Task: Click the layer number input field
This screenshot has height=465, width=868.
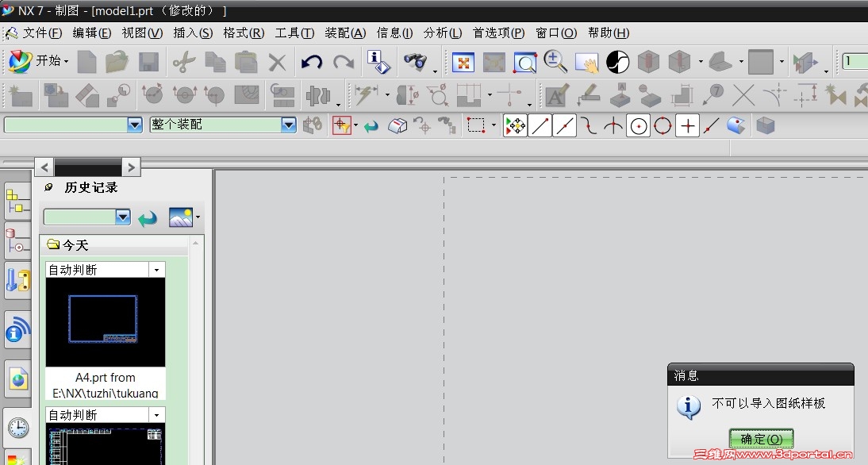Action: (x=855, y=61)
